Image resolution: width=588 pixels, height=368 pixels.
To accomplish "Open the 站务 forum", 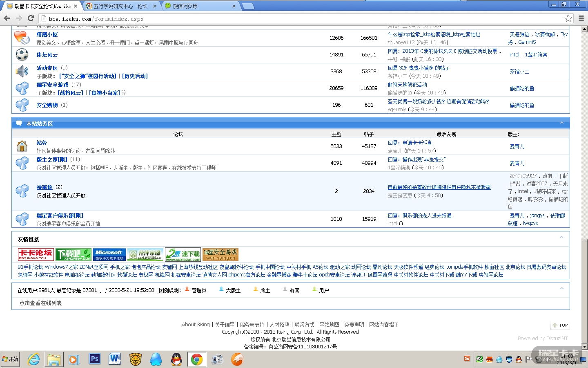I will (x=42, y=143).
